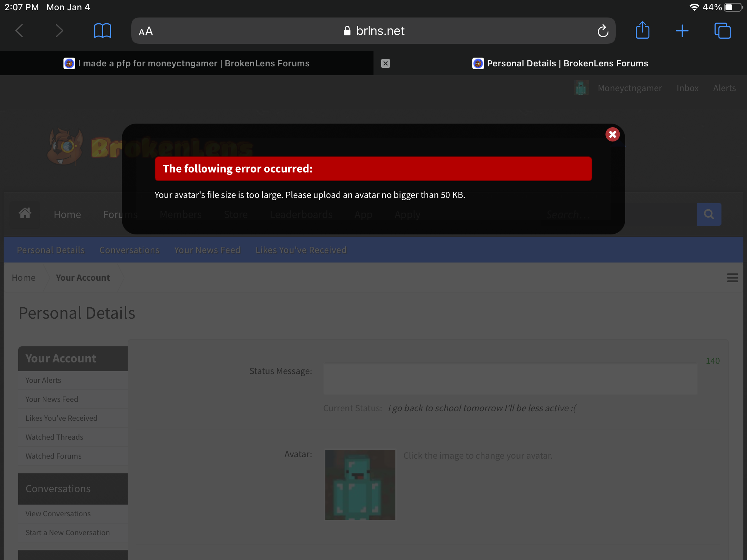Tap the Safari back arrow
This screenshot has width=747, height=560.
point(20,31)
